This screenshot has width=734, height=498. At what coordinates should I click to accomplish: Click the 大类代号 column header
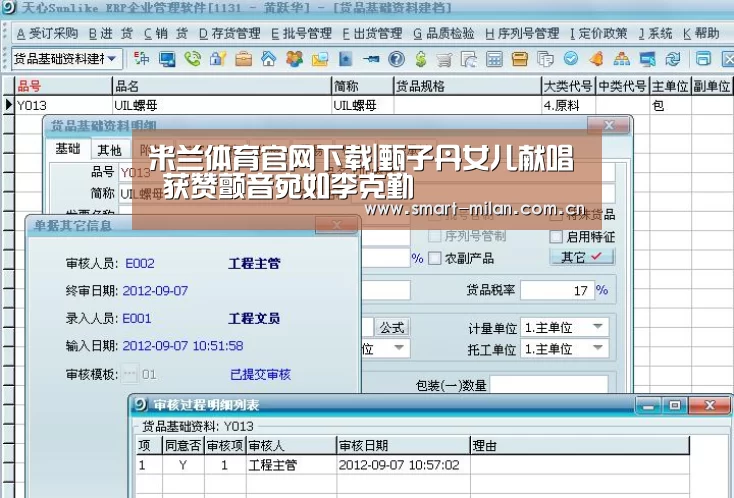(568, 86)
